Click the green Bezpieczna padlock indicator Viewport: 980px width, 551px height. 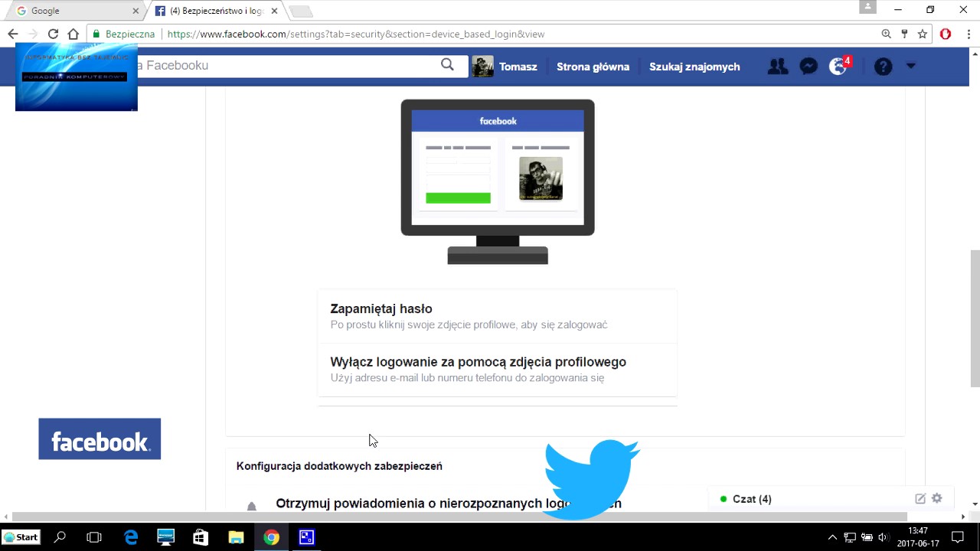pyautogui.click(x=123, y=34)
